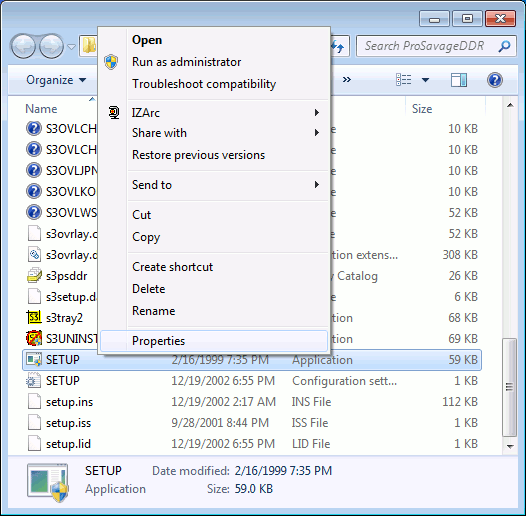Select the s3tray2 file name
The image size is (526, 516).
point(64,318)
